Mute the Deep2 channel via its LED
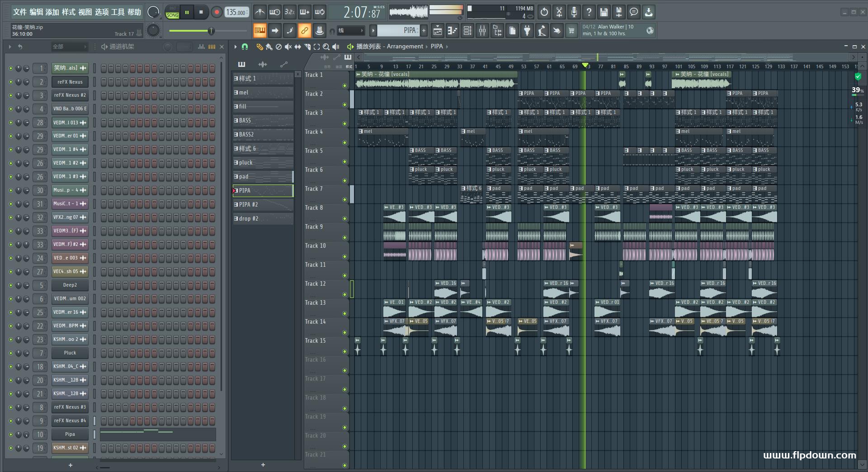The height and width of the screenshot is (472, 868). [x=11, y=285]
